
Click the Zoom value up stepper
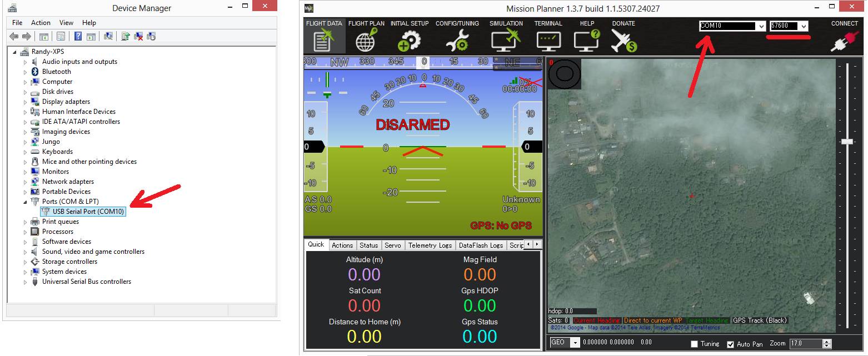(827, 342)
